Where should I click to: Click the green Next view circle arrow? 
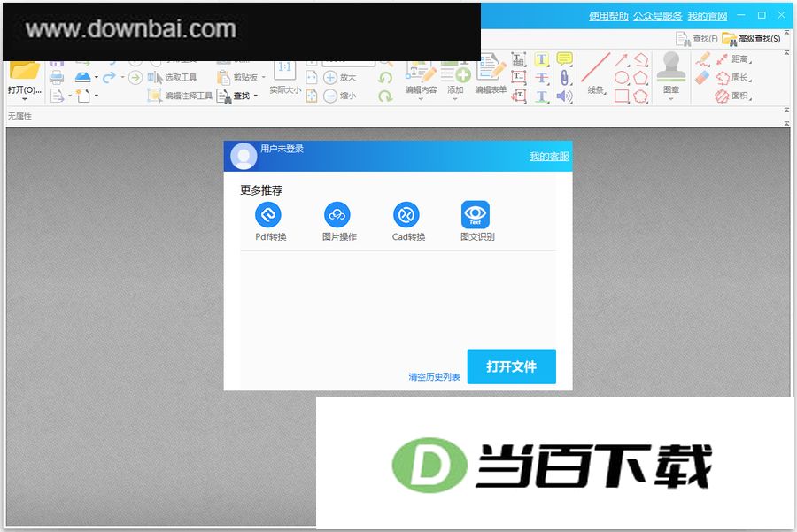(135, 77)
